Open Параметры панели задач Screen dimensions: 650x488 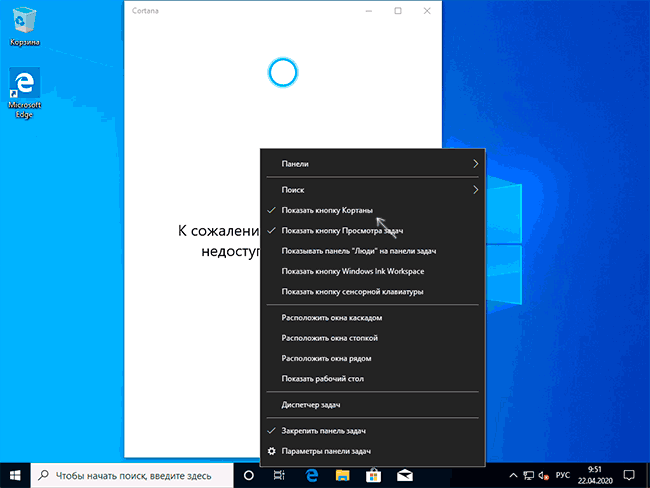372,451
